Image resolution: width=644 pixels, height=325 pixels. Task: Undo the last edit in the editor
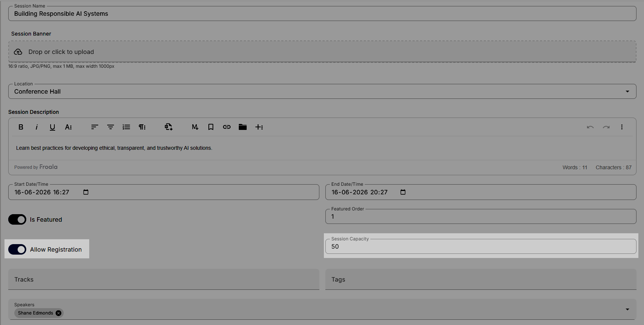(x=590, y=127)
